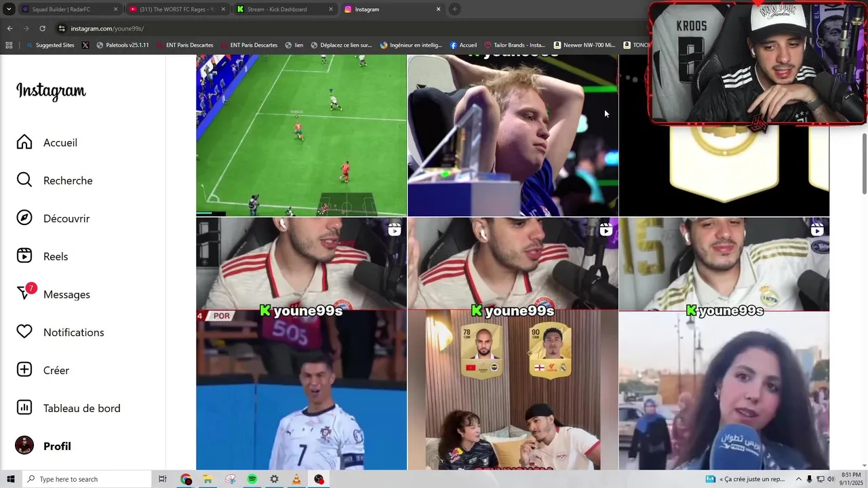
Task: Switch to The WORST FC Rages YouTube tab
Action: coord(178,9)
